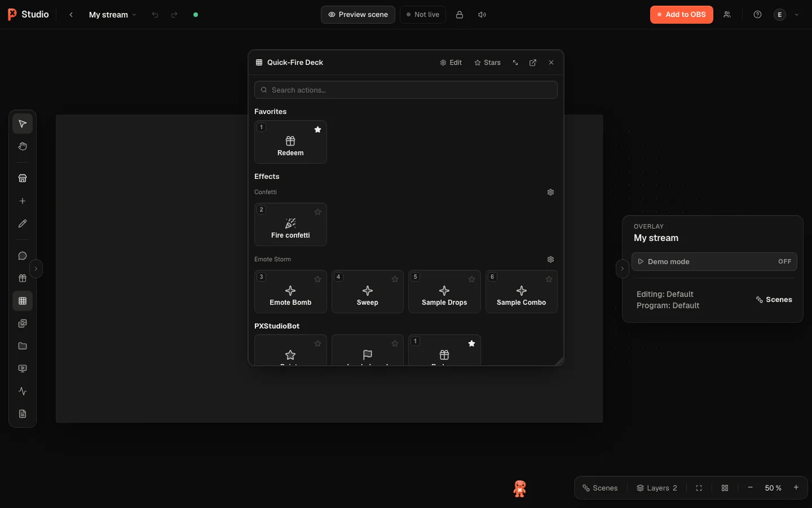
Task: Open the gift icon in left toolbar
Action: click(x=23, y=278)
